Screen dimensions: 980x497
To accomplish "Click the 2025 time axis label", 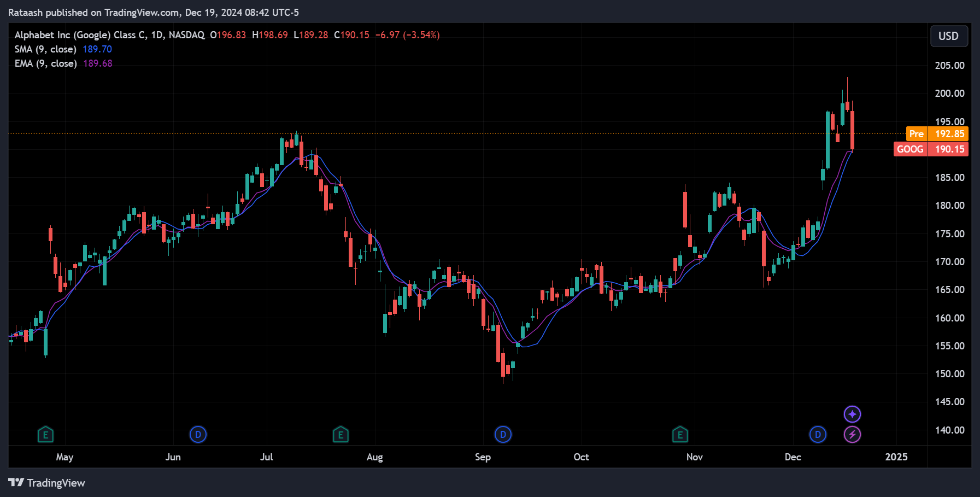I will [896, 457].
